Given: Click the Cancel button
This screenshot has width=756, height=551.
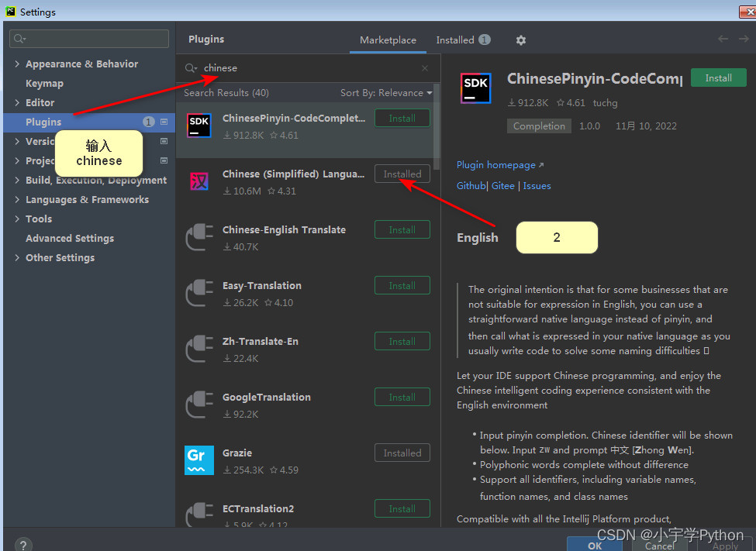Looking at the screenshot, I should pyautogui.click(x=660, y=545).
